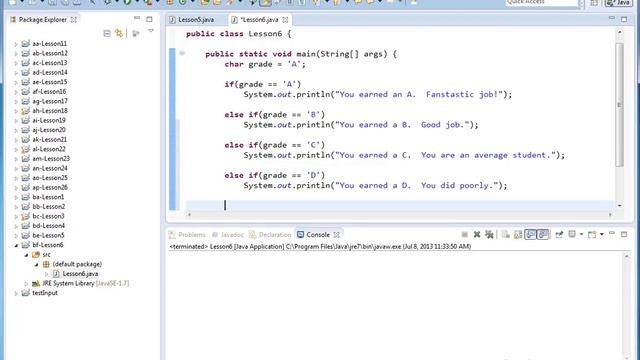Toggle Scroll Lock in Console toolbar
The image size is (640, 360).
point(518,234)
